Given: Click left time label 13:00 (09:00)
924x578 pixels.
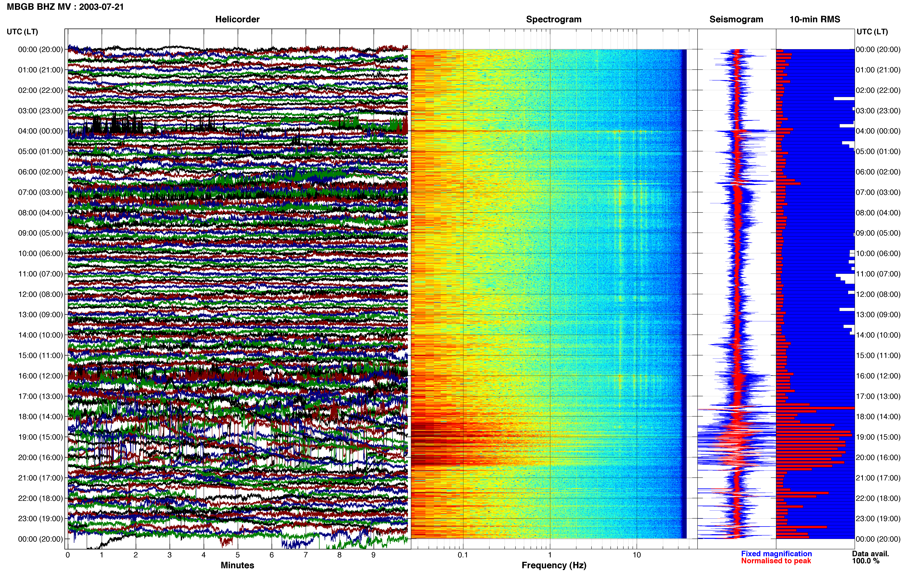Looking at the screenshot, I should click(41, 315).
